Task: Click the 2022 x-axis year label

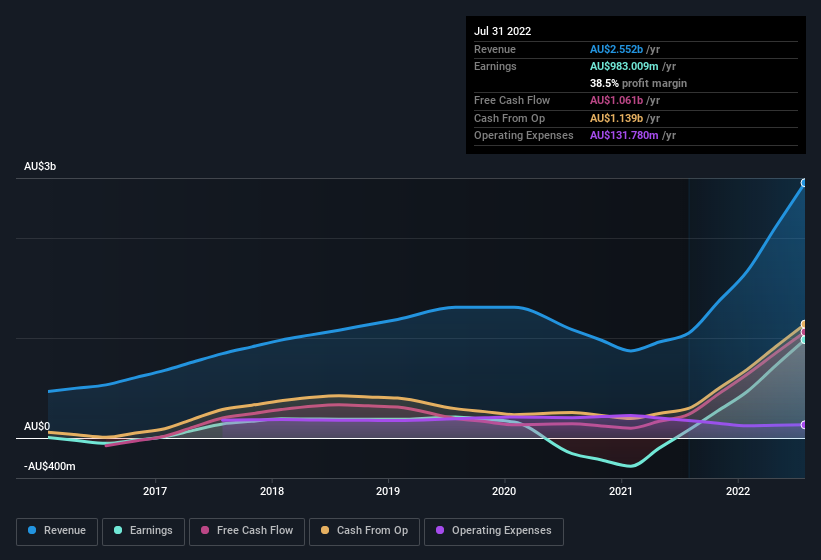Action: click(738, 491)
